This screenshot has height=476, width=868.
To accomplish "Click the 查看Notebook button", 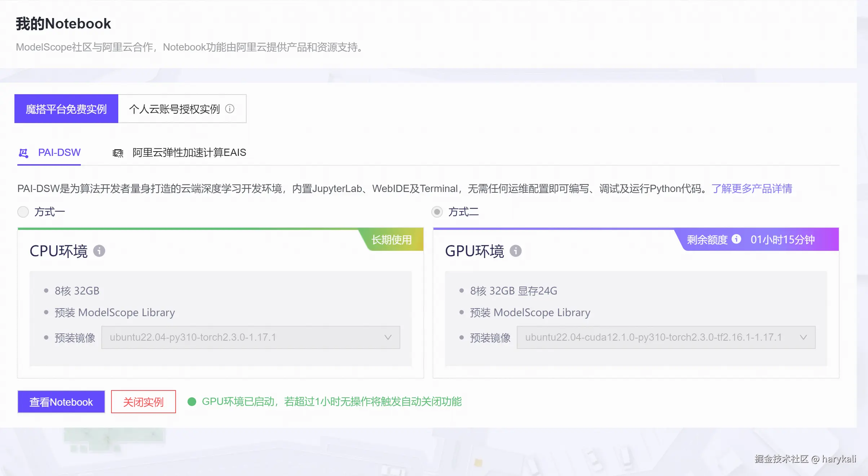I will point(61,402).
